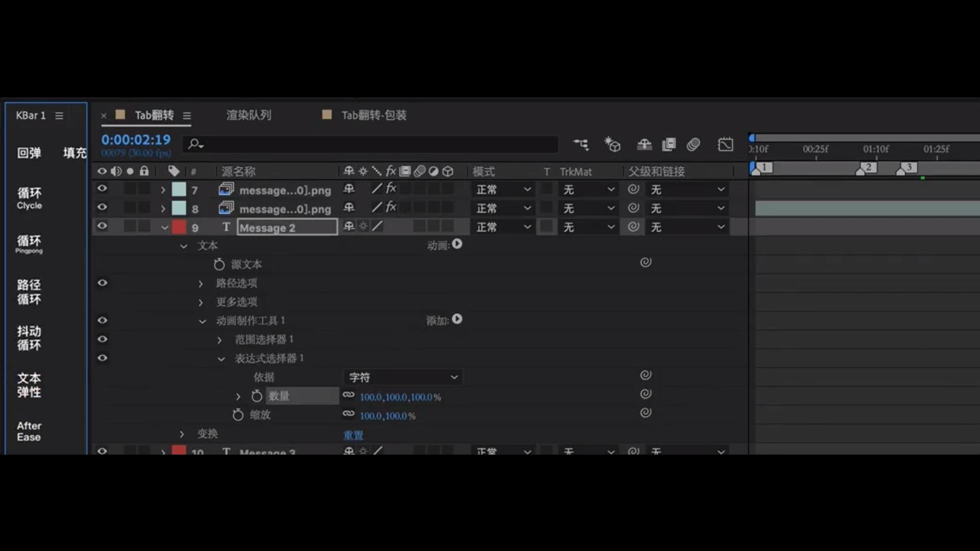Hide layer 8 with eye toggle

[102, 207]
